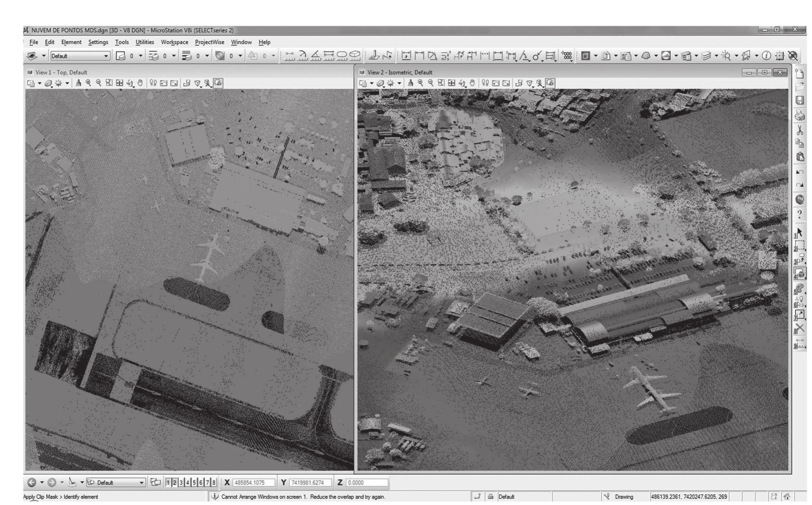Click the Element Information icon on the Primary toolbar
The width and height of the screenshot is (812, 505).
click(x=766, y=56)
